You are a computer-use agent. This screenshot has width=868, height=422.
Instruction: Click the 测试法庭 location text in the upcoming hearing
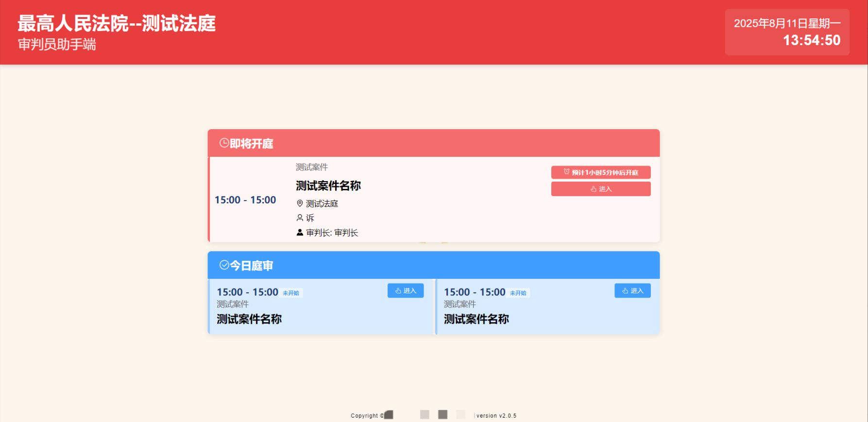(x=322, y=203)
